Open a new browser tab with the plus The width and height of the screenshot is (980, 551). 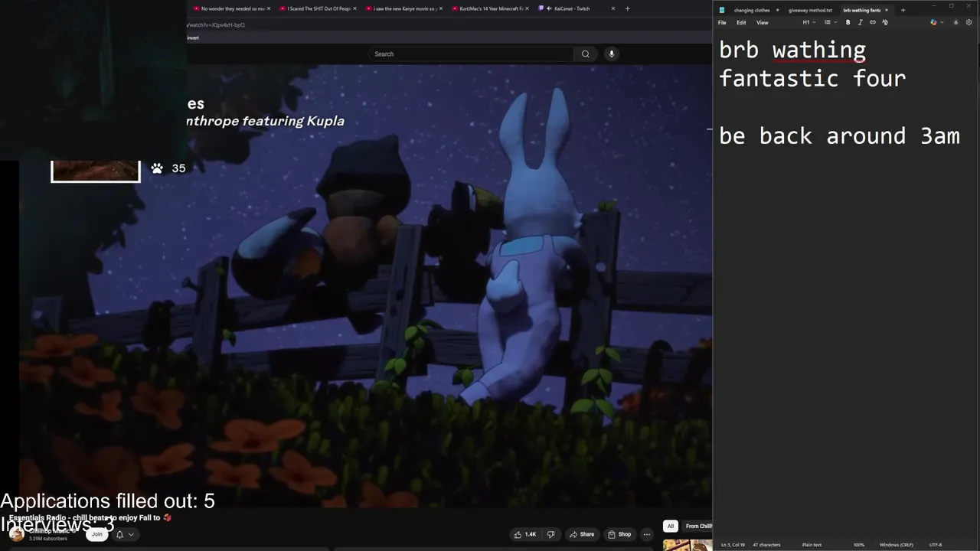coord(627,8)
